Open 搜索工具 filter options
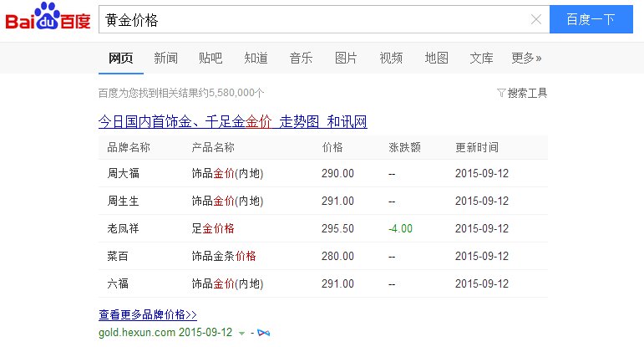The width and height of the screenshot is (644, 347). [527, 94]
